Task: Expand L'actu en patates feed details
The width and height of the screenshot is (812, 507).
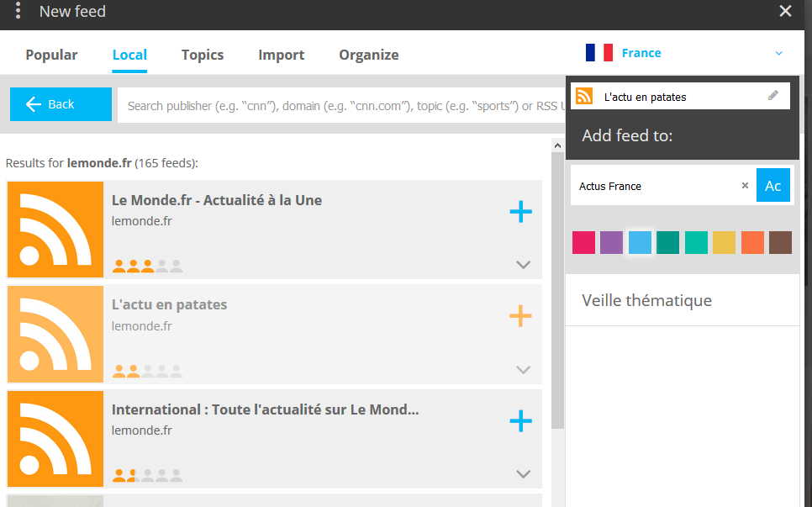Action: (524, 370)
